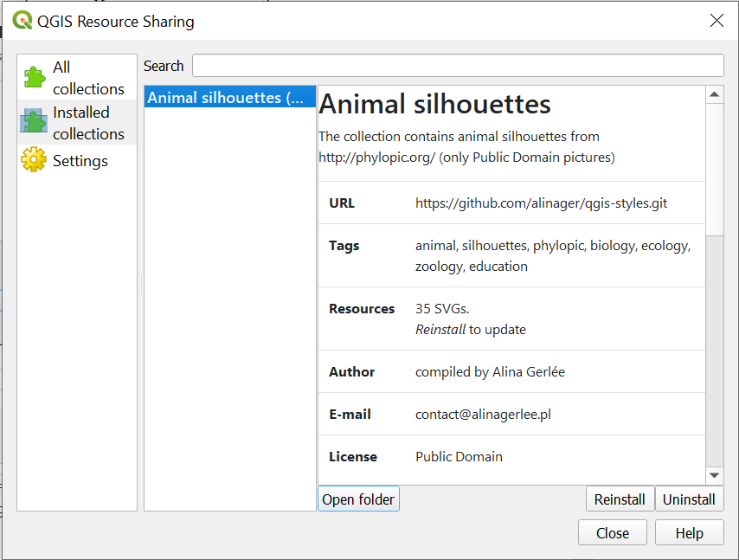This screenshot has height=560, width=739.
Task: Open the installed collection folder
Action: (x=358, y=499)
